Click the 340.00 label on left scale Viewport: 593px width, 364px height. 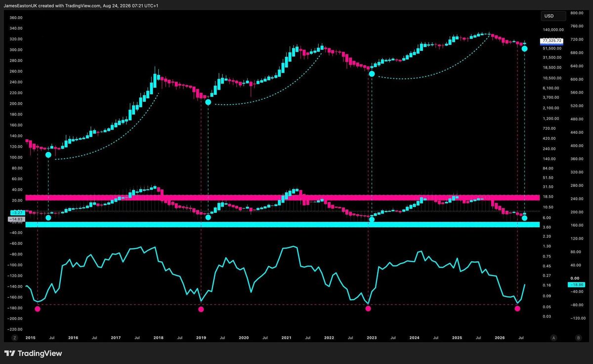(x=16, y=28)
